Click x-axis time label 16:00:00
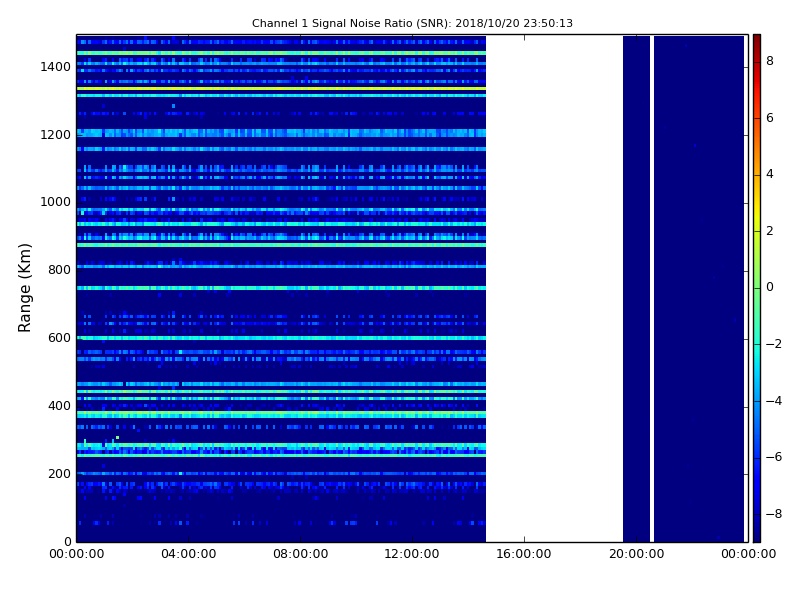Image resolution: width=800 pixels, height=600 pixels. tap(524, 554)
